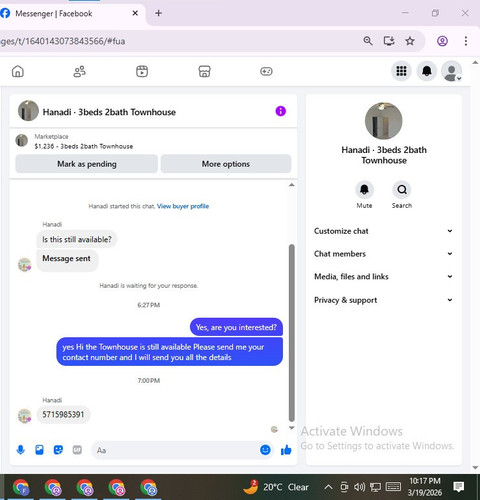The width and height of the screenshot is (480, 500).
Task: Open Facebook notifications bell
Action: click(x=427, y=71)
